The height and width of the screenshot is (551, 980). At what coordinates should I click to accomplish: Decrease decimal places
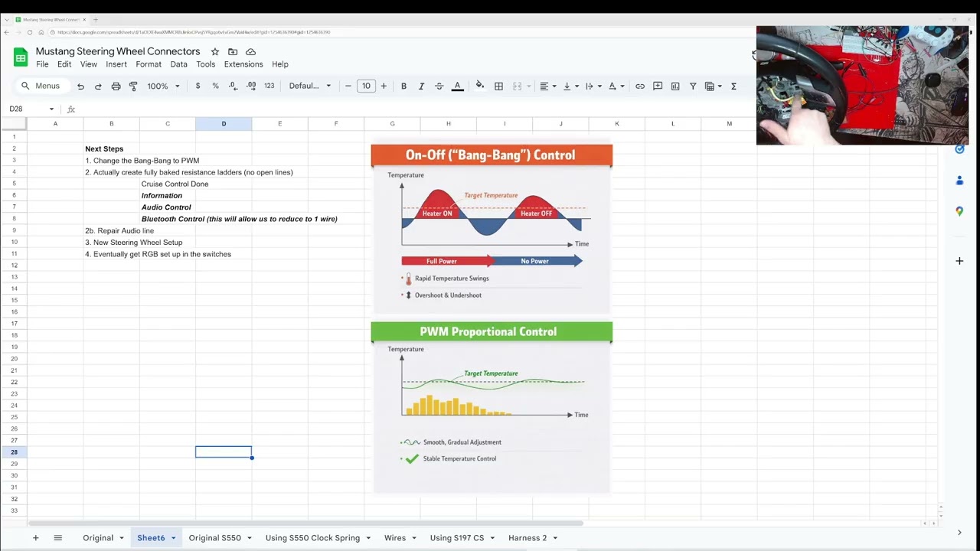click(233, 86)
